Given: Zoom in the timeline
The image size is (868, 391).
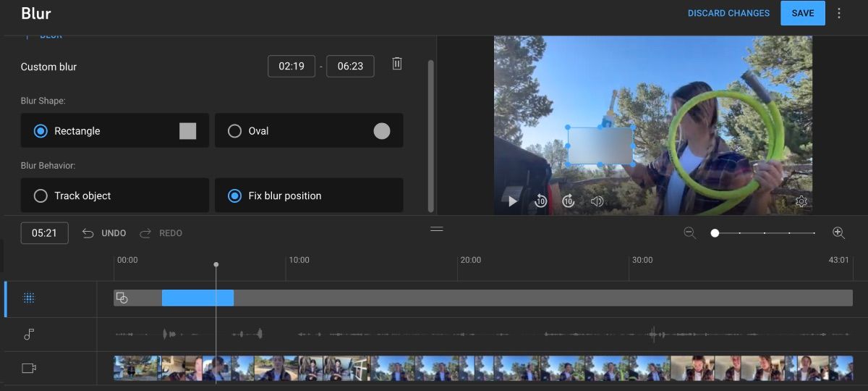Looking at the screenshot, I should (x=838, y=232).
